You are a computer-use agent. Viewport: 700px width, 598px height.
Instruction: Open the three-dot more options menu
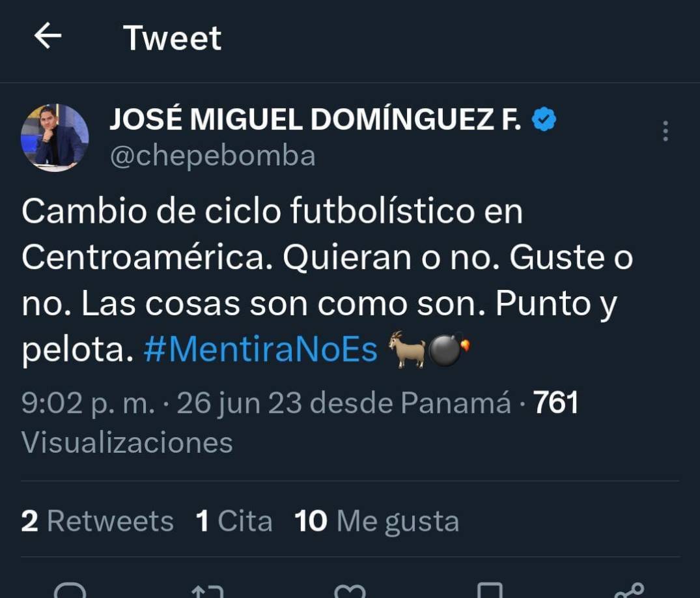(x=666, y=132)
